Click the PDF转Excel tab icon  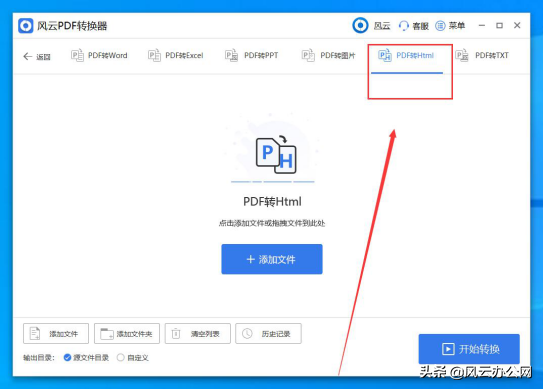click(x=154, y=56)
